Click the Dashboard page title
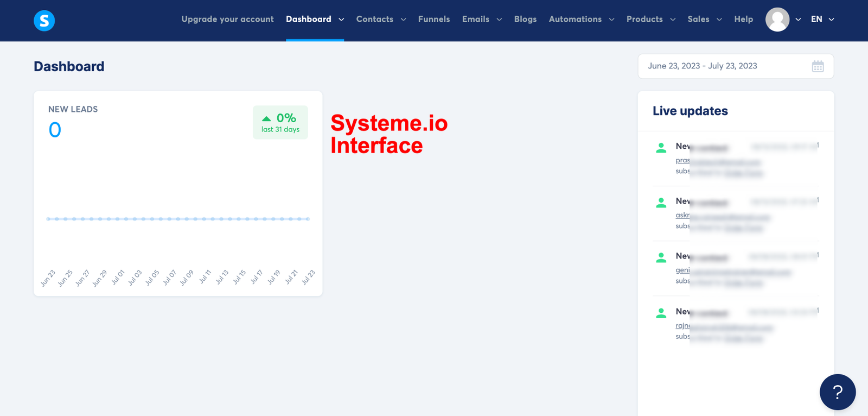This screenshot has height=416, width=868. [69, 66]
